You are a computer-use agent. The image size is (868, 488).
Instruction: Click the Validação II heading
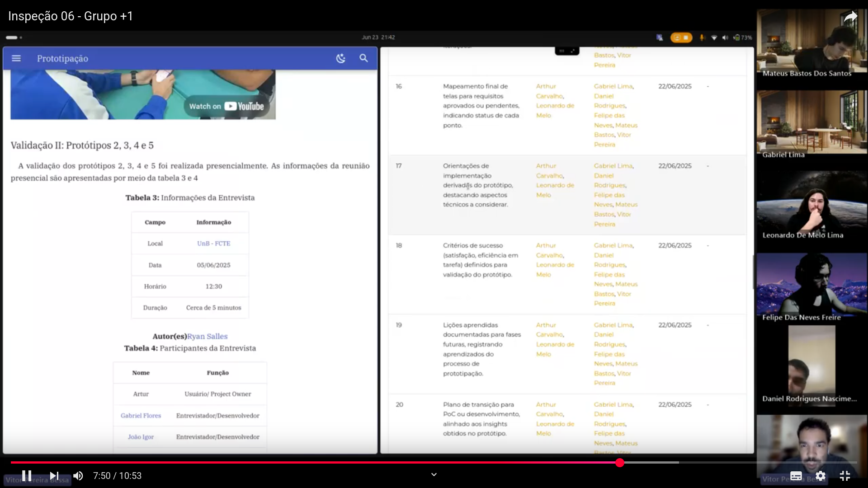coord(82,145)
